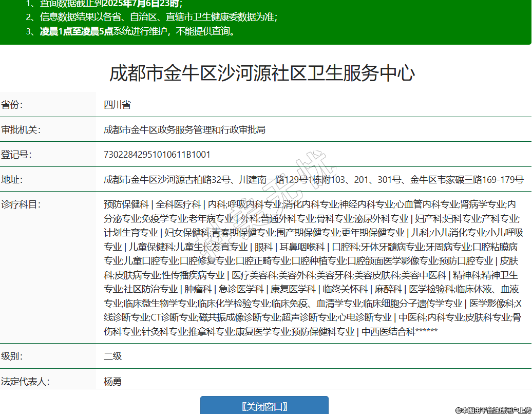Select the 地址 field label
The height and width of the screenshot is (414, 532).
point(12,180)
